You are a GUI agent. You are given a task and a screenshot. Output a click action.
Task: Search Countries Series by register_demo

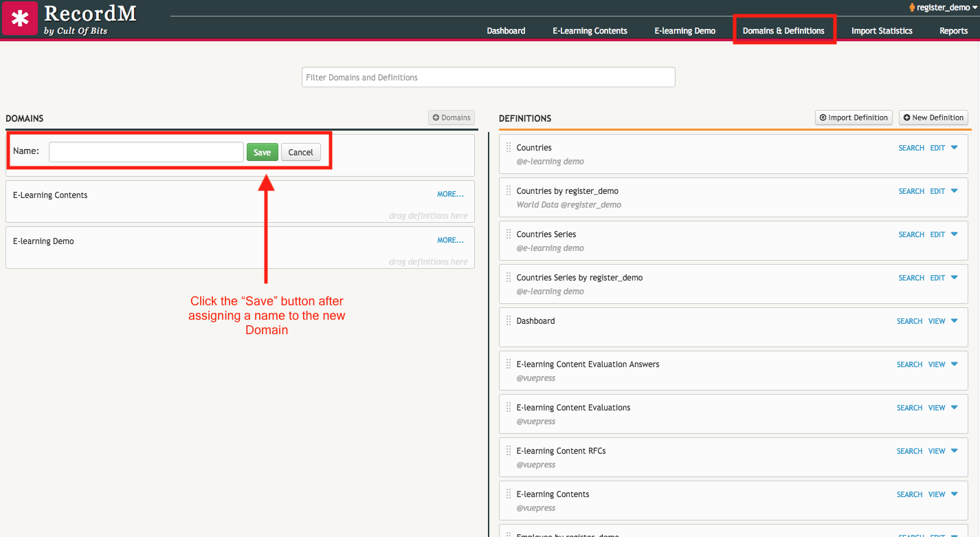pyautogui.click(x=911, y=278)
